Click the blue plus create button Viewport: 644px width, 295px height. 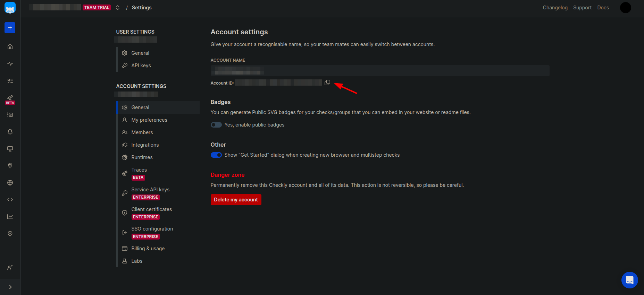pyautogui.click(x=10, y=28)
